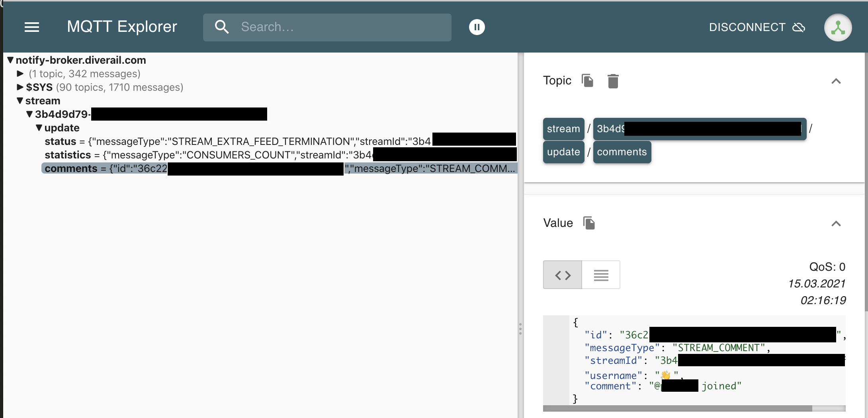Image resolution: width=868 pixels, height=418 pixels.
Task: Click the Value panel heading
Action: [x=558, y=223]
